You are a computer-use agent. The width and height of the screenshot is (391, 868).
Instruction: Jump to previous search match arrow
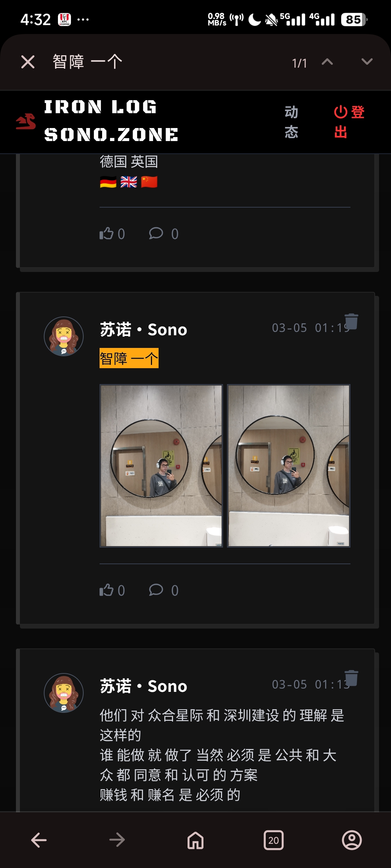[x=327, y=62]
